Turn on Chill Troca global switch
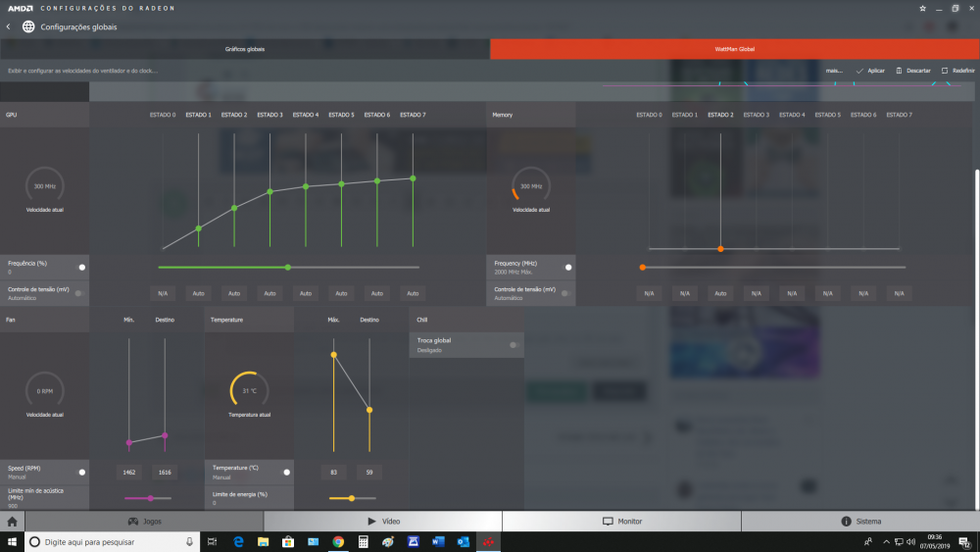This screenshot has width=980, height=552. [x=513, y=344]
